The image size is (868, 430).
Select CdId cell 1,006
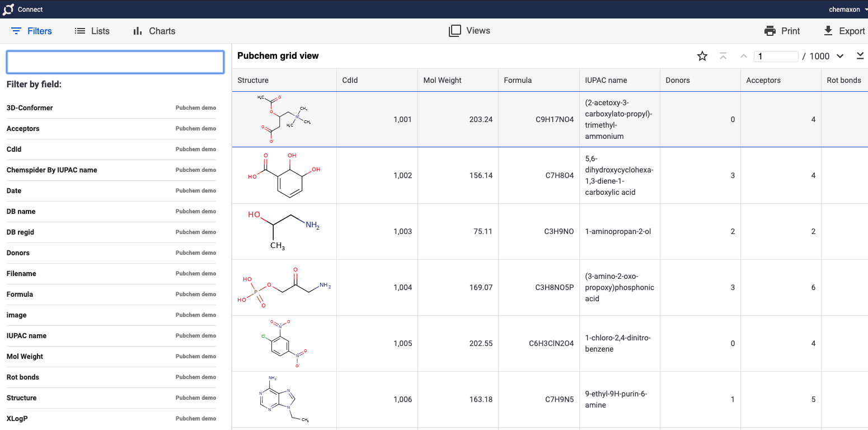coord(377,399)
